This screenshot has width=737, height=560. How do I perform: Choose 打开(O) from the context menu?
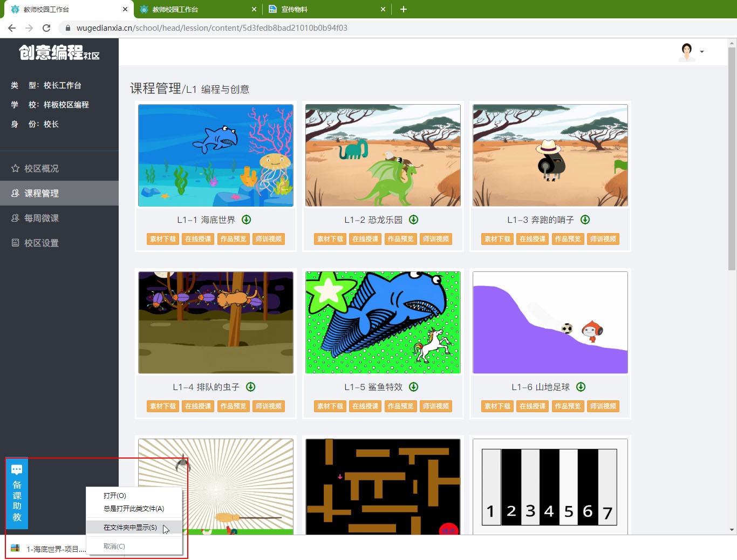[134, 495]
